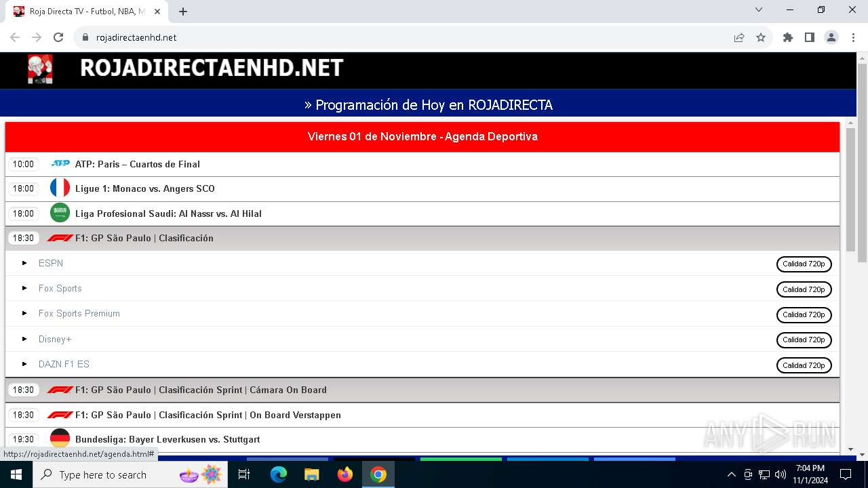Launch Microsoft Edge from taskbar
The image size is (868, 488).
[x=279, y=474]
